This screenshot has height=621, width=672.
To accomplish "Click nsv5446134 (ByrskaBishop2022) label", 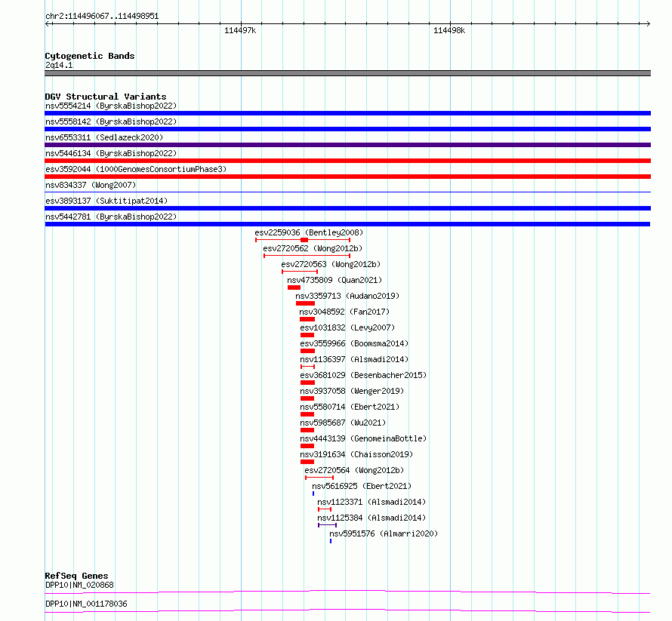I will (x=111, y=153).
